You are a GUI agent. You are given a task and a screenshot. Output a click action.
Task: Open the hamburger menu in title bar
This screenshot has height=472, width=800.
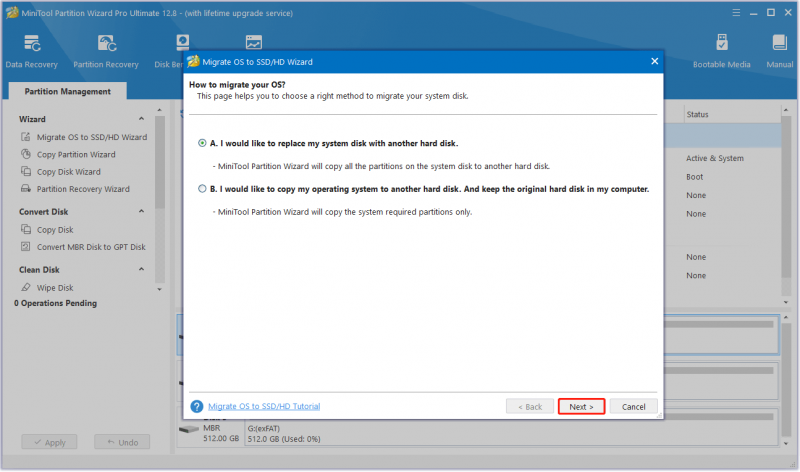click(x=736, y=13)
